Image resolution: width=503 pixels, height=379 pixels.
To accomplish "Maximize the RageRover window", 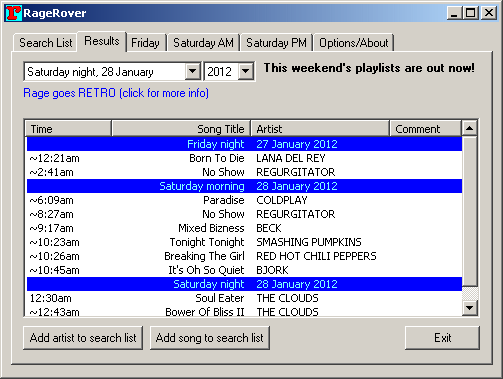I will (x=470, y=13).
